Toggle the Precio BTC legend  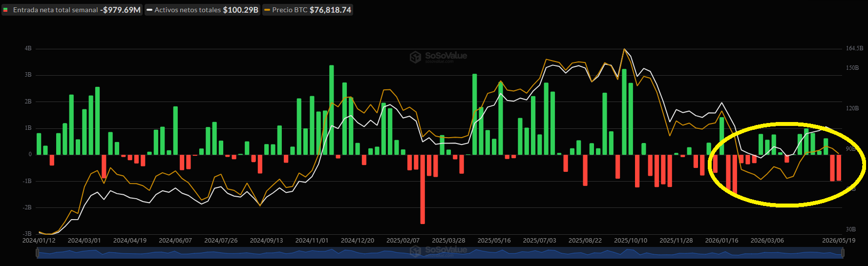[x=308, y=10]
